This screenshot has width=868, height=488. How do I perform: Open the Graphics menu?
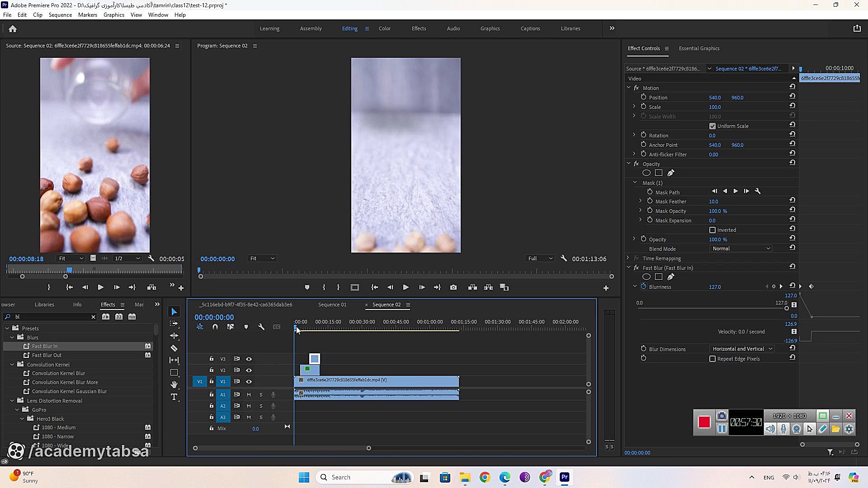click(x=113, y=14)
